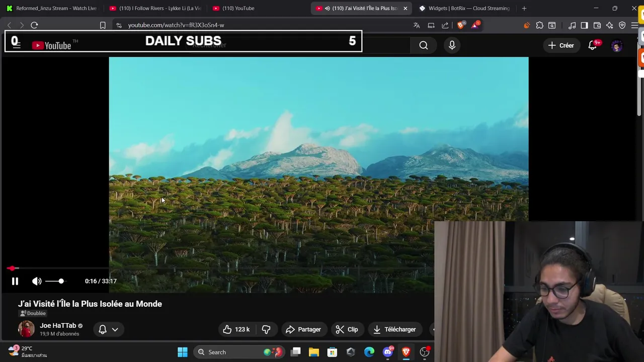Open Leo AI sparkle icon
This screenshot has height=362, width=644.
click(x=610, y=25)
